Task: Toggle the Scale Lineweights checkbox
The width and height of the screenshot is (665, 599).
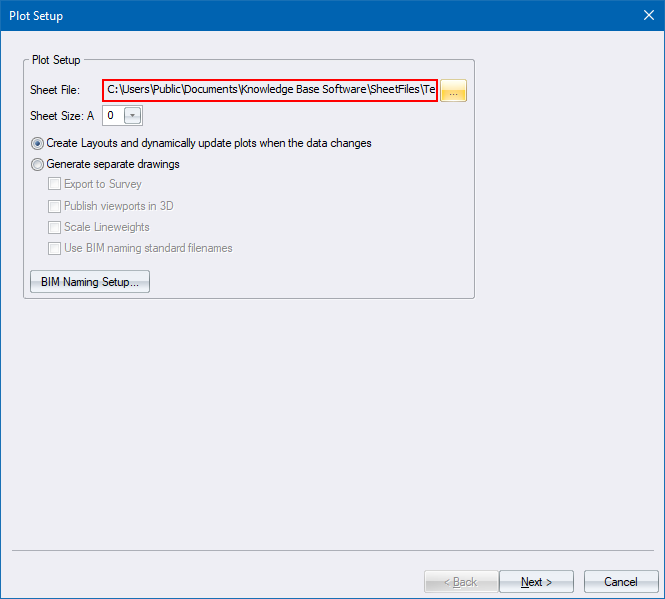Action: [55, 227]
